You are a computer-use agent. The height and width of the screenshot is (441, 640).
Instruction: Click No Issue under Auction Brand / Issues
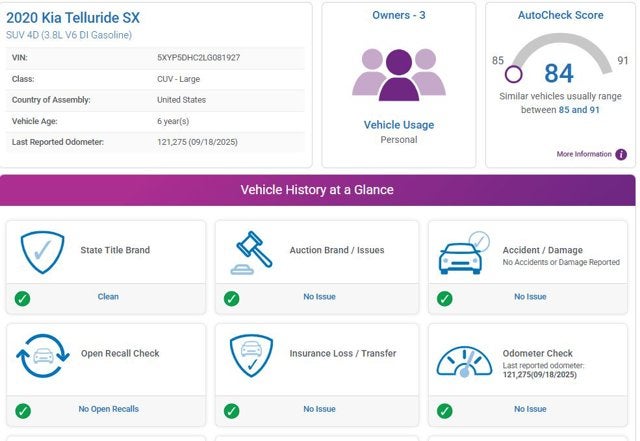point(319,297)
